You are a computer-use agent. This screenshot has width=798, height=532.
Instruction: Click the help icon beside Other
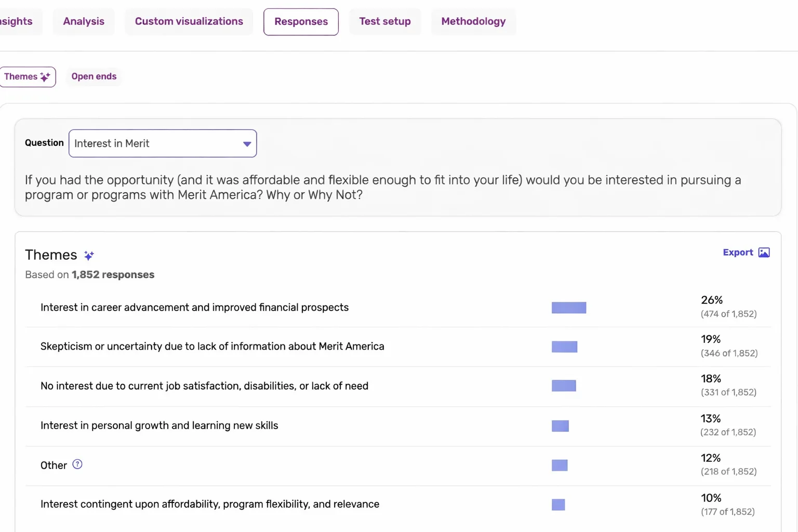[x=77, y=464]
